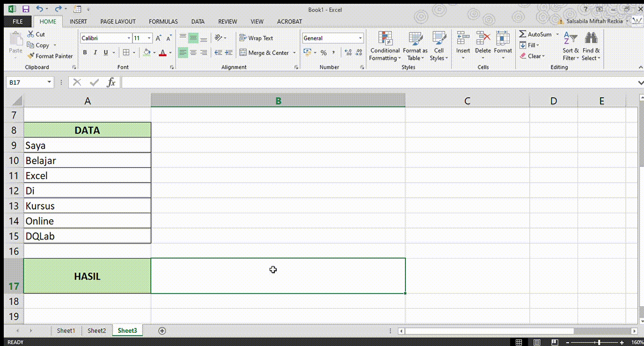Switch to the FORMULAS ribbon tab
The image size is (644, 346).
[x=163, y=21]
